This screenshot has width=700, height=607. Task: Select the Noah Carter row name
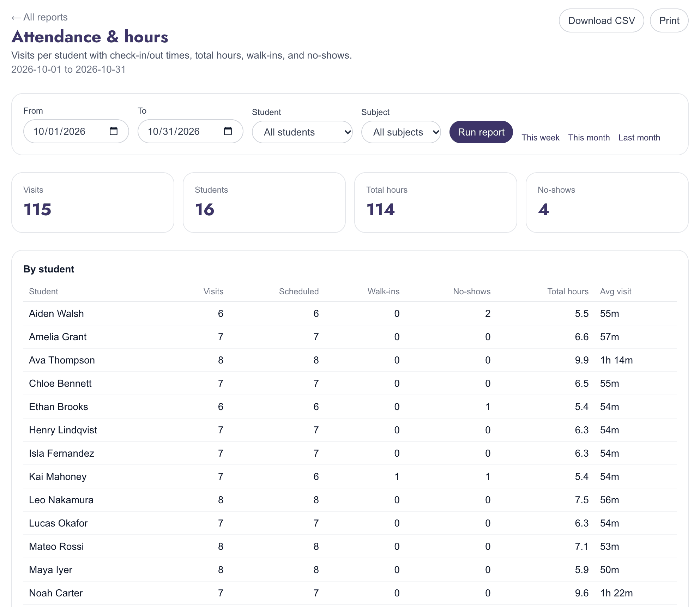pos(56,593)
